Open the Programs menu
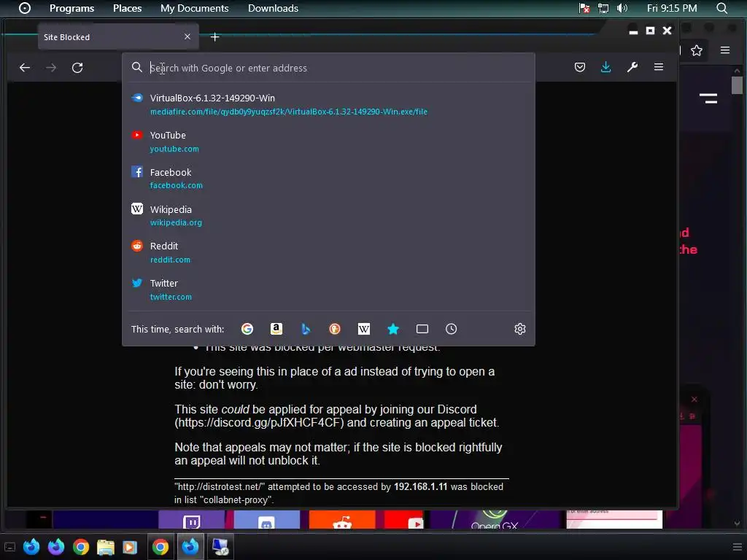 tap(72, 8)
